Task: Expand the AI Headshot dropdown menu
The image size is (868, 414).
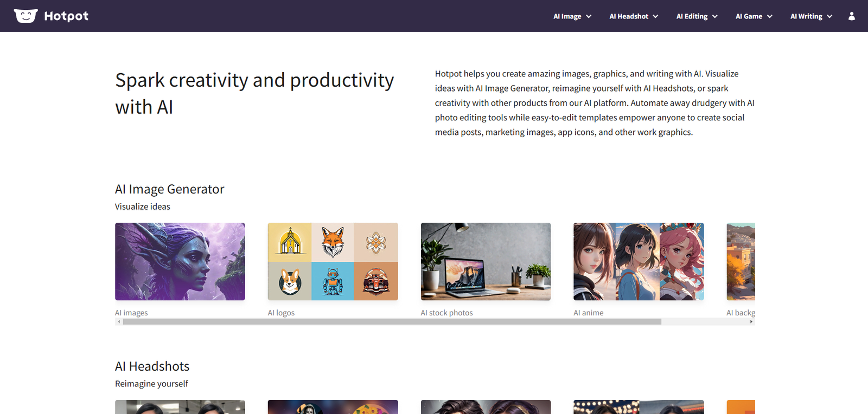Action: [633, 16]
